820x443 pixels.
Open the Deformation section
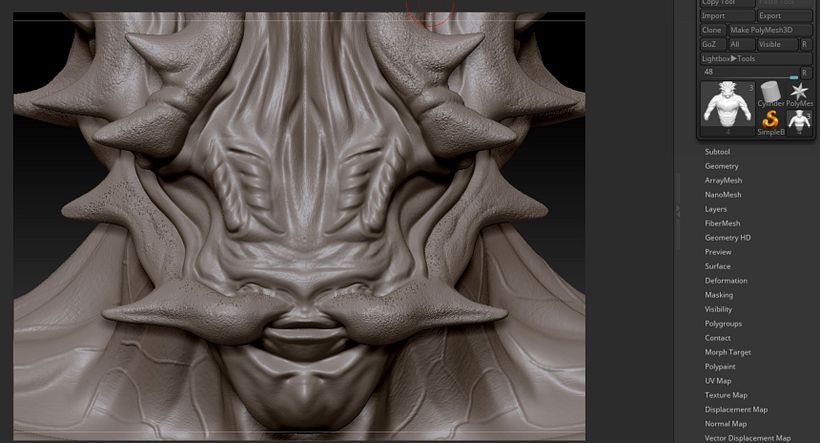725,281
